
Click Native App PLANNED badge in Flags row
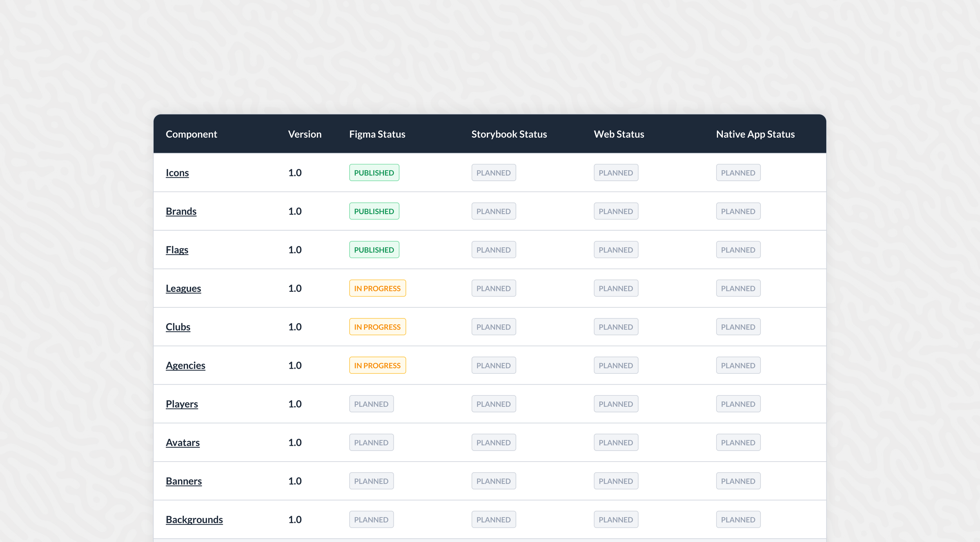coord(739,249)
